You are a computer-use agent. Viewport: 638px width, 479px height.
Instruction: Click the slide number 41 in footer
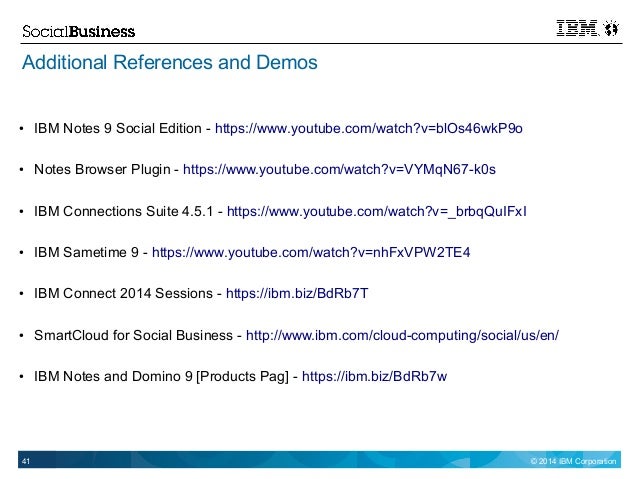26,462
